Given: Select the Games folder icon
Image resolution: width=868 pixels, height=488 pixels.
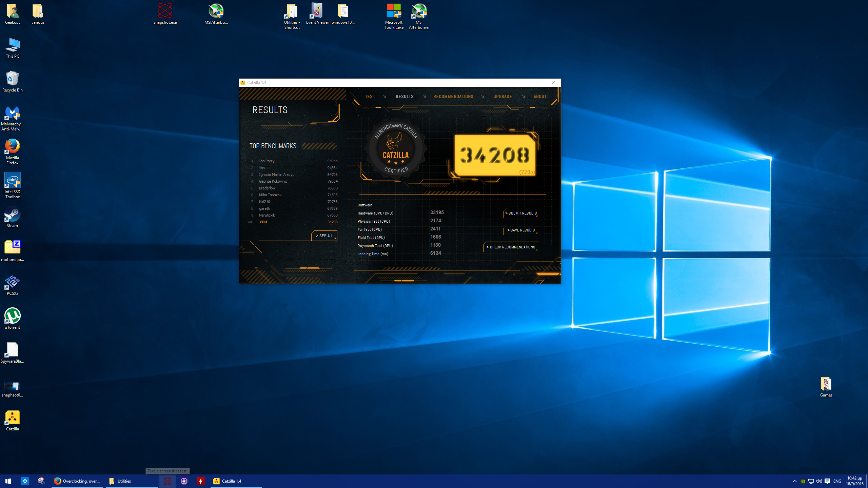Looking at the screenshot, I should [826, 387].
